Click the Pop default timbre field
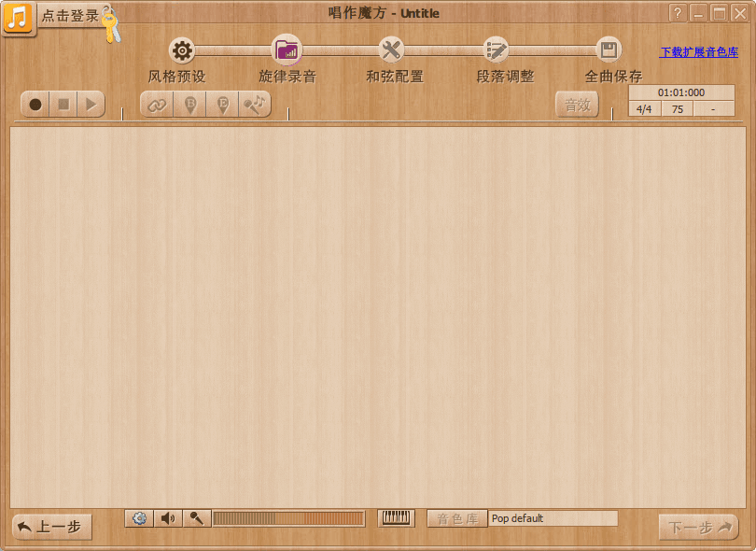This screenshot has width=756, height=551. coord(553,518)
